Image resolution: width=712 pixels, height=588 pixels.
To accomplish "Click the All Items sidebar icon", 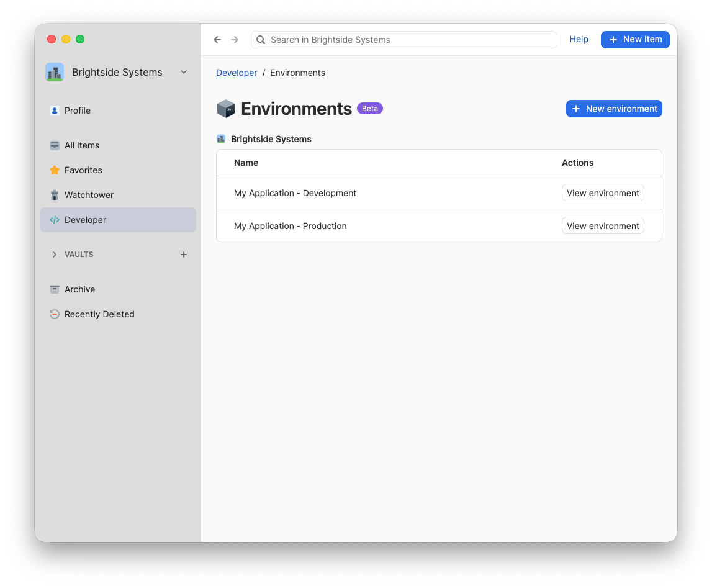I will pyautogui.click(x=54, y=145).
